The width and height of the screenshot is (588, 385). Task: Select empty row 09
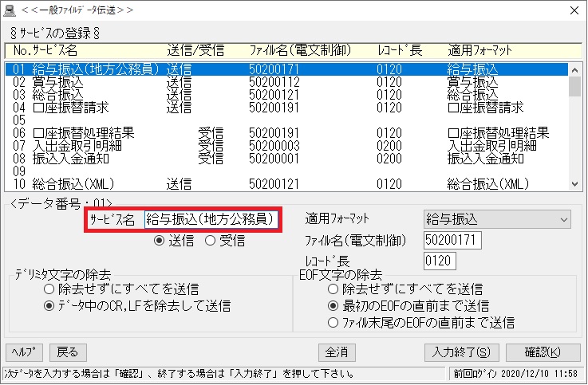(286, 171)
